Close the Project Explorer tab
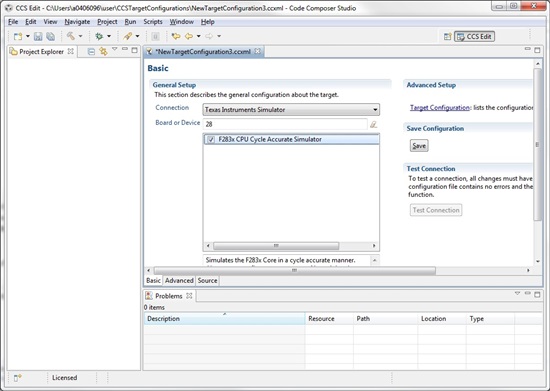 [x=71, y=51]
